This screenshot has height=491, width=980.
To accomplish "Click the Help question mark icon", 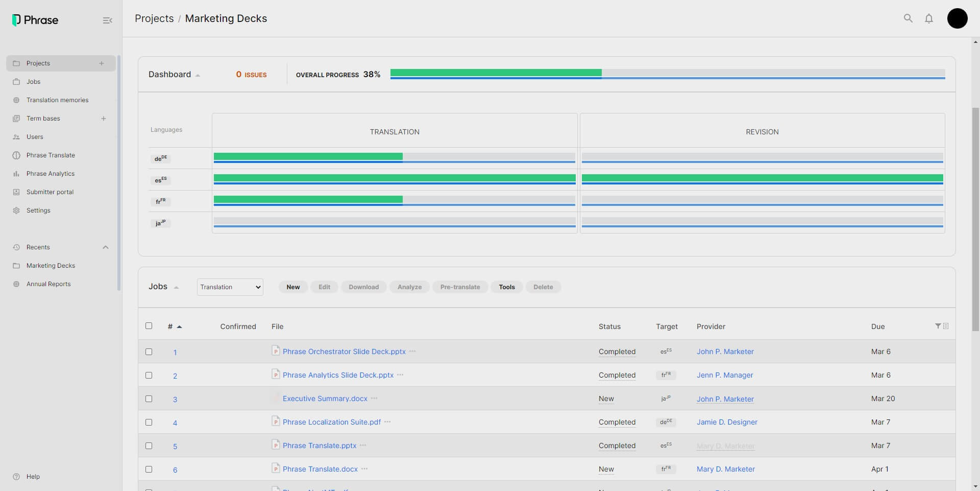I will 16,477.
